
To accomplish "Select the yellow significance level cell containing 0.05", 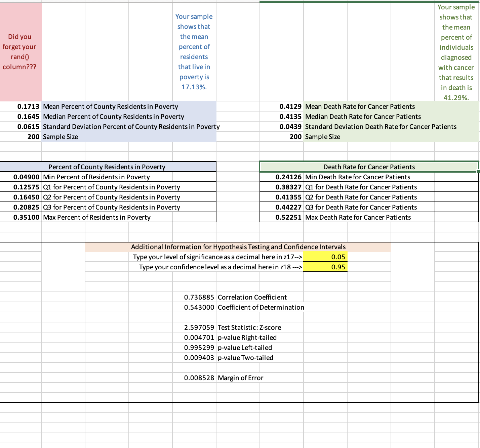I will 325,257.
